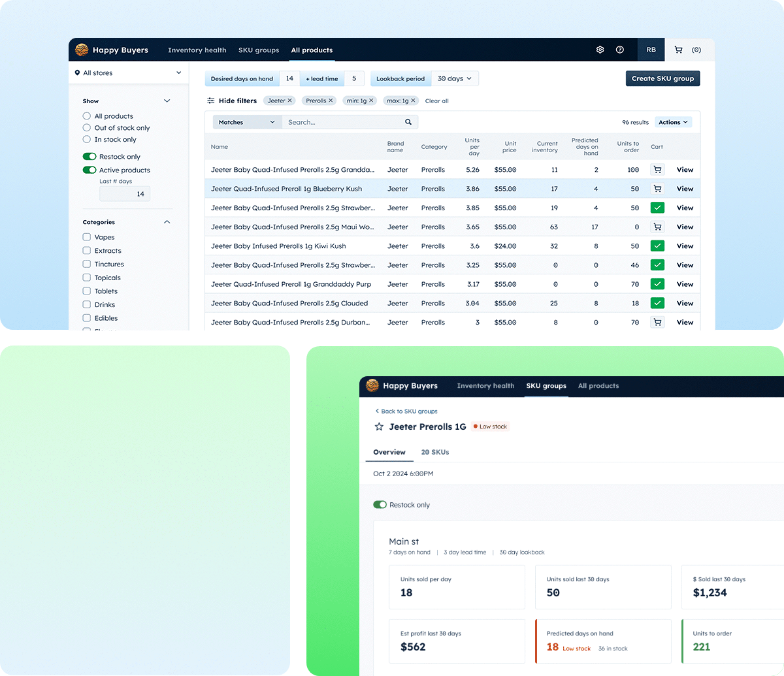Open All products tab in lower window
The image size is (784, 676).
pyautogui.click(x=598, y=386)
